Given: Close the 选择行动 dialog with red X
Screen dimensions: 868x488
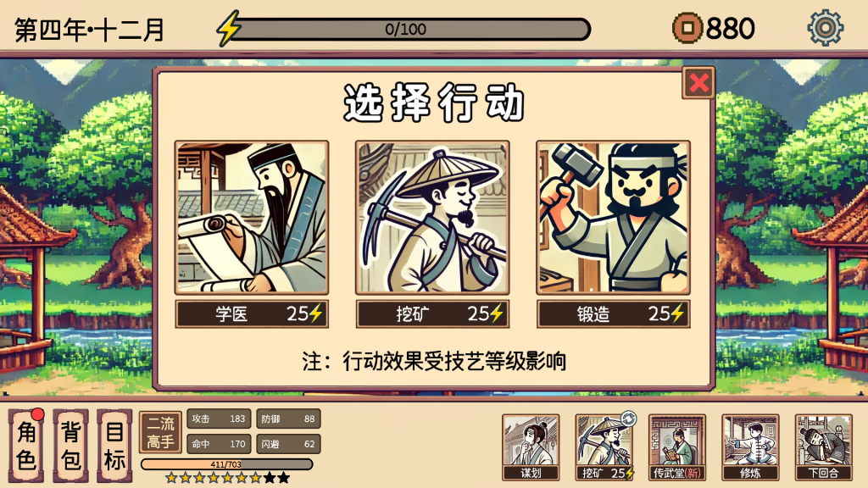Looking at the screenshot, I should click(x=698, y=83).
